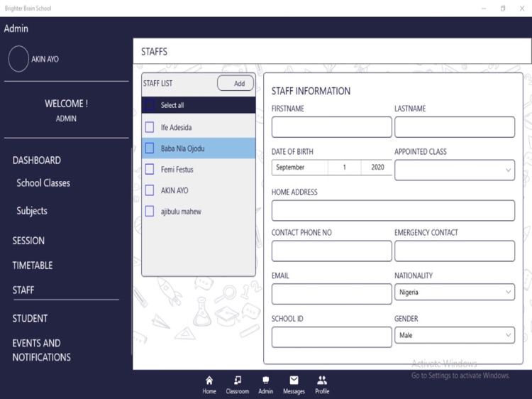
Task: Open STUDENT section in the sidebar
Action: [30, 319]
